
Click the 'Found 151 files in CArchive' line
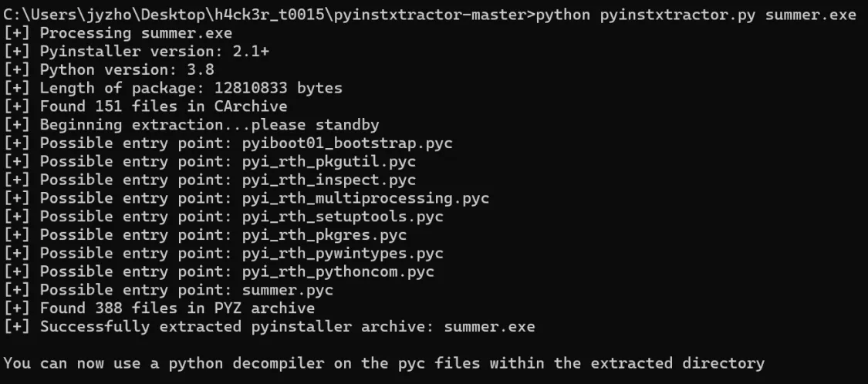pyautogui.click(x=145, y=106)
